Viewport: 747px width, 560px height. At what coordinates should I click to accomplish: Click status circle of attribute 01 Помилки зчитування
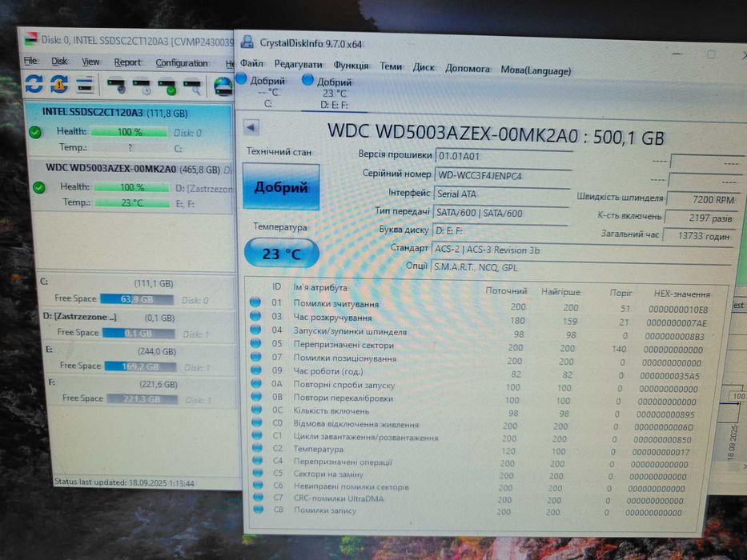255,302
